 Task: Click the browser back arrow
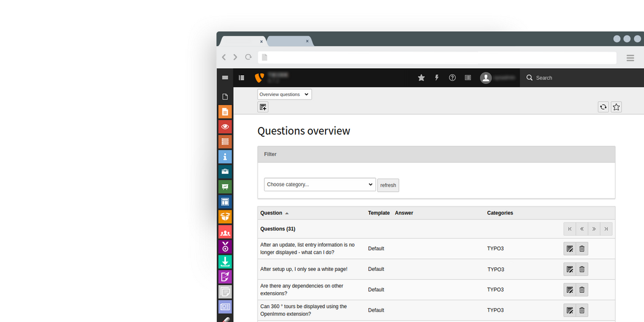click(224, 58)
